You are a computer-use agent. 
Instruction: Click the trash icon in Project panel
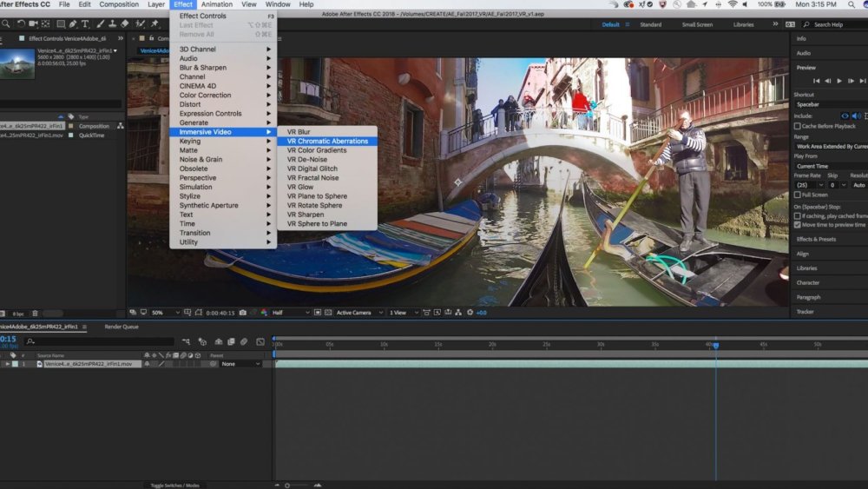[x=35, y=314]
